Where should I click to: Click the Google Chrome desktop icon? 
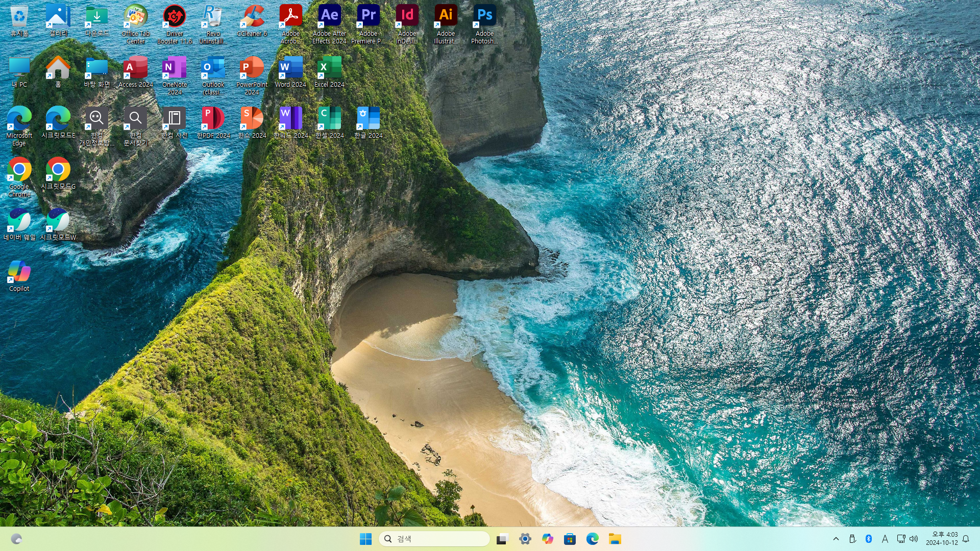(19, 169)
